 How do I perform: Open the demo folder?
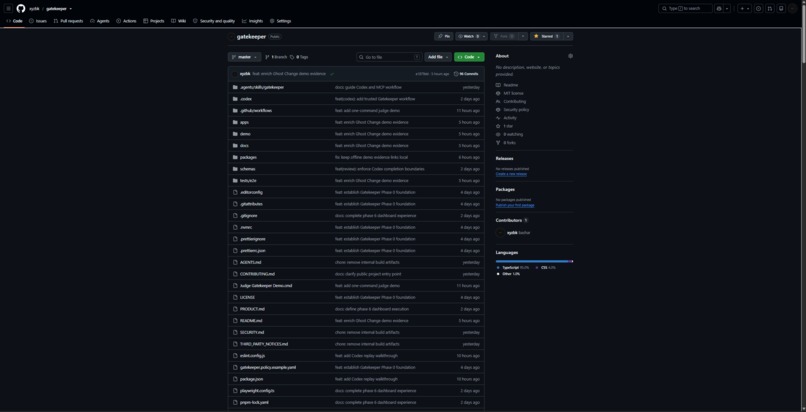245,134
